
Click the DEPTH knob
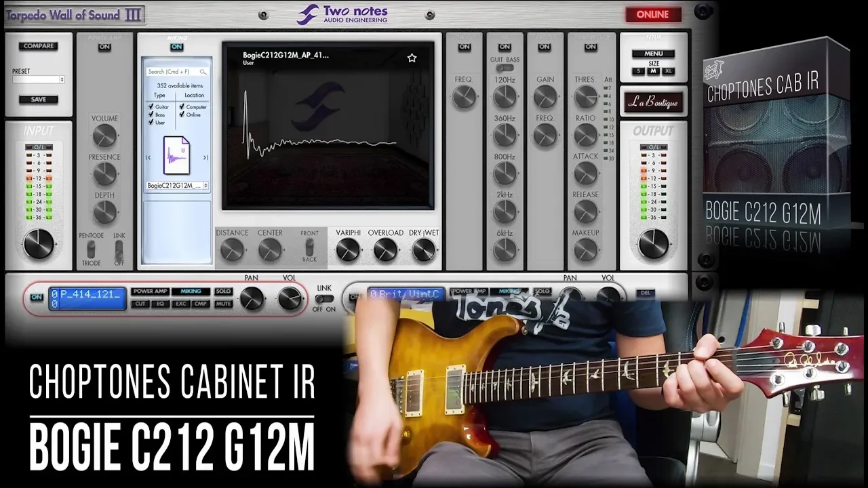(104, 212)
